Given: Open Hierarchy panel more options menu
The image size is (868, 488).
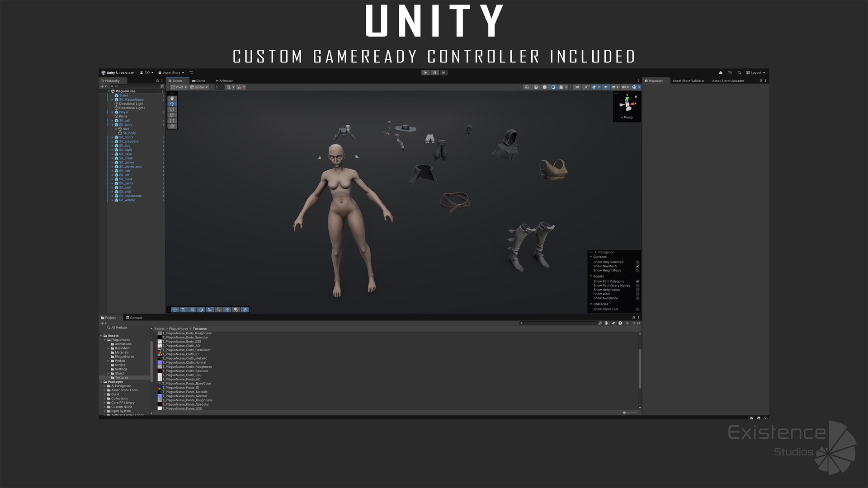Looking at the screenshot, I should (162, 81).
